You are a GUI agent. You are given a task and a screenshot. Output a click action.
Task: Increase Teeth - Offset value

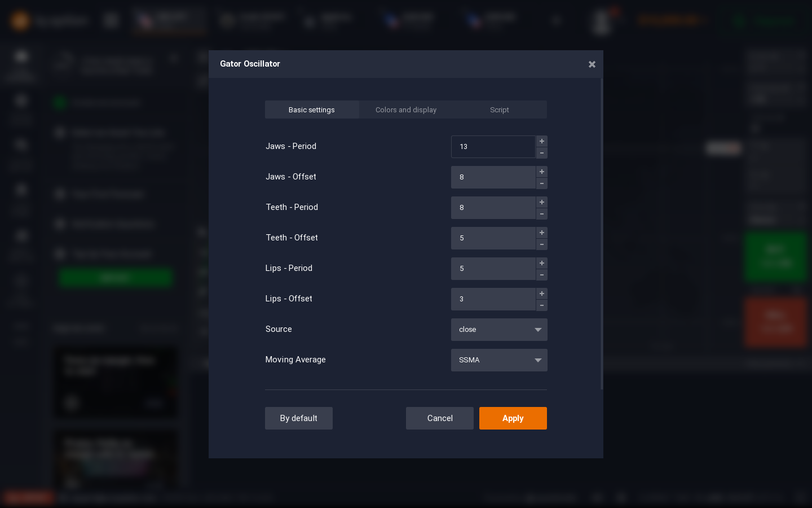[x=542, y=233]
